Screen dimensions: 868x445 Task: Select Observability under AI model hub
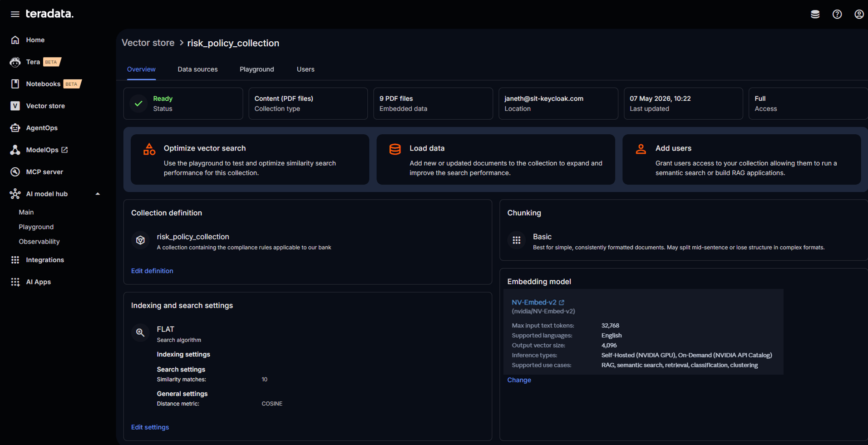[39, 242]
